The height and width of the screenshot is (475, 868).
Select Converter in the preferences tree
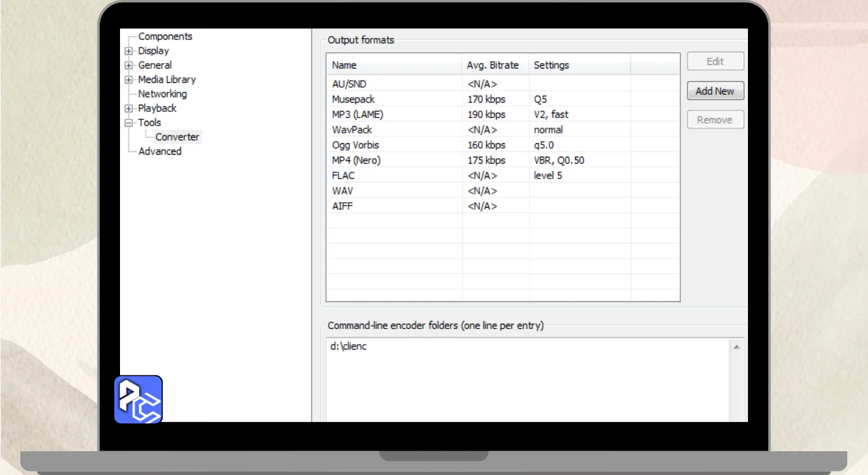click(x=177, y=137)
